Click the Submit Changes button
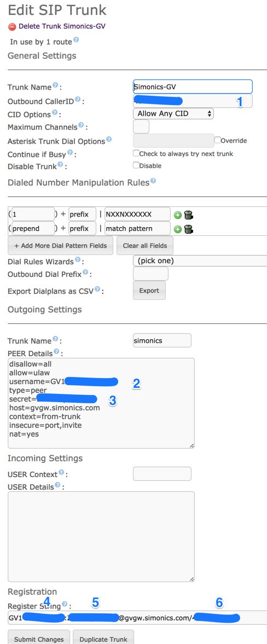The height and width of the screenshot is (644, 267). tap(39, 639)
